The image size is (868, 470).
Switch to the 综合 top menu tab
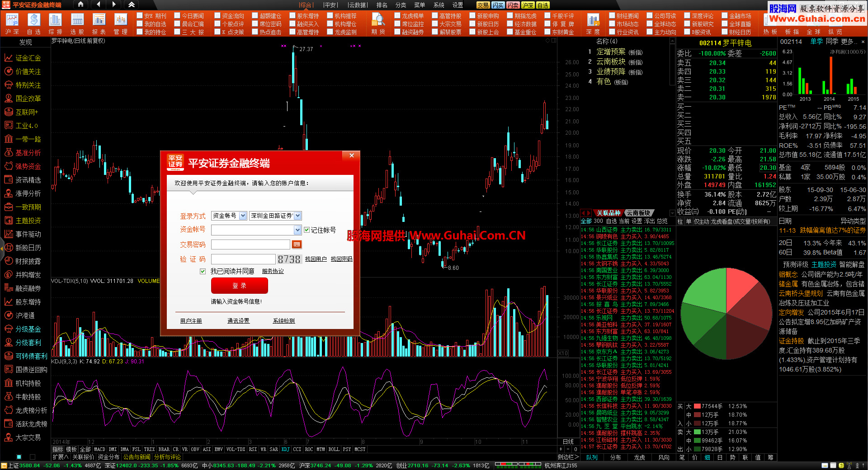coord(306,5)
